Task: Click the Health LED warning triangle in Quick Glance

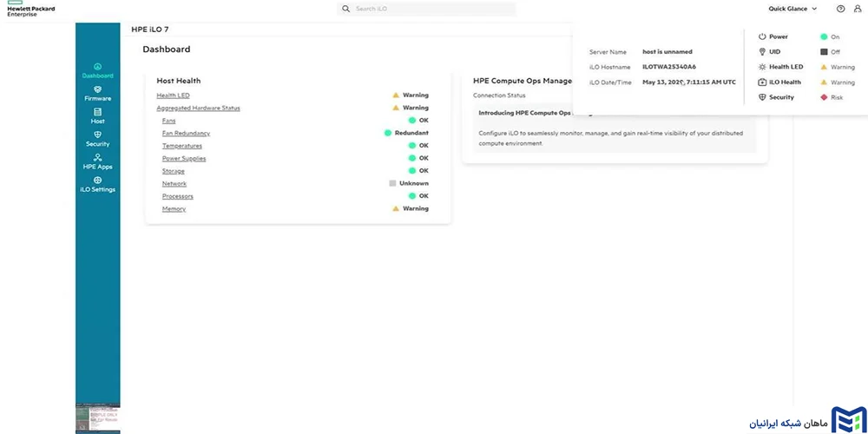Action: 824,67
